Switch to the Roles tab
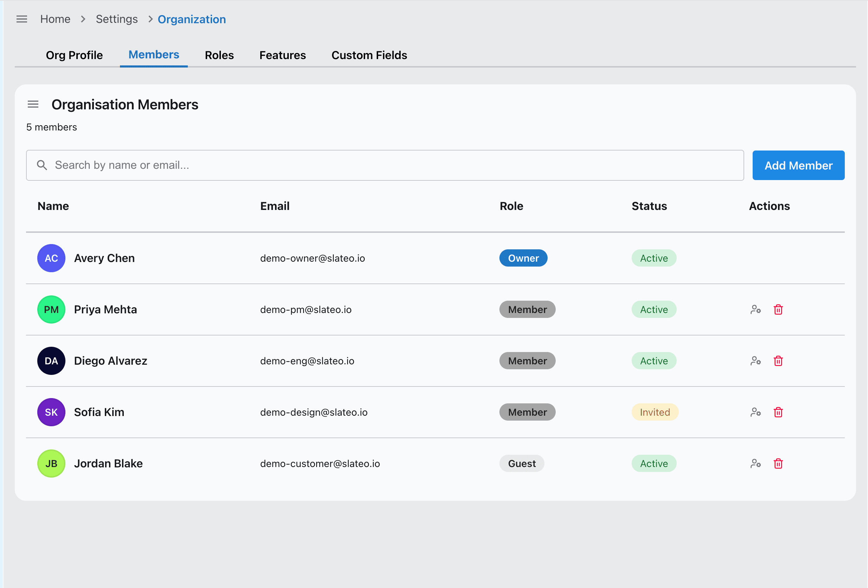This screenshot has width=868, height=588. 219,55
